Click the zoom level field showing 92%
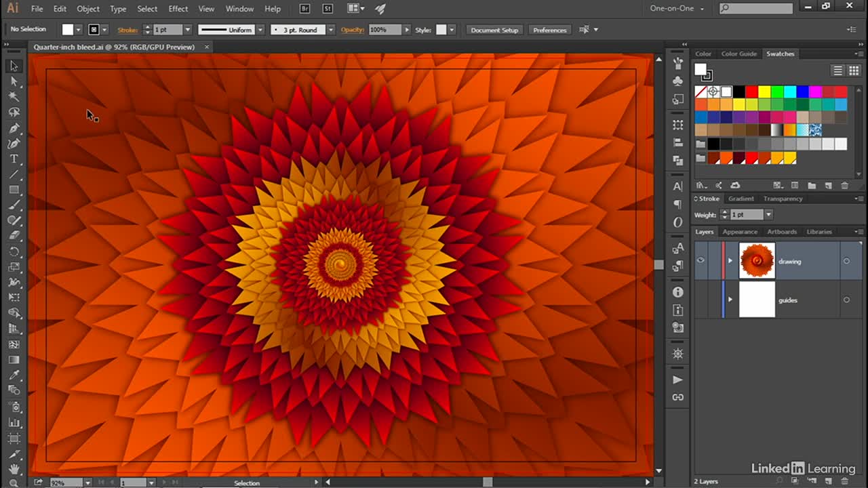Viewport: 868px width, 488px height. pyautogui.click(x=65, y=483)
